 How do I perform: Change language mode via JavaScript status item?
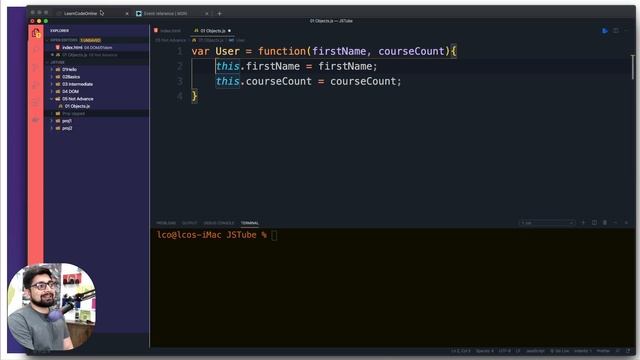click(x=535, y=351)
